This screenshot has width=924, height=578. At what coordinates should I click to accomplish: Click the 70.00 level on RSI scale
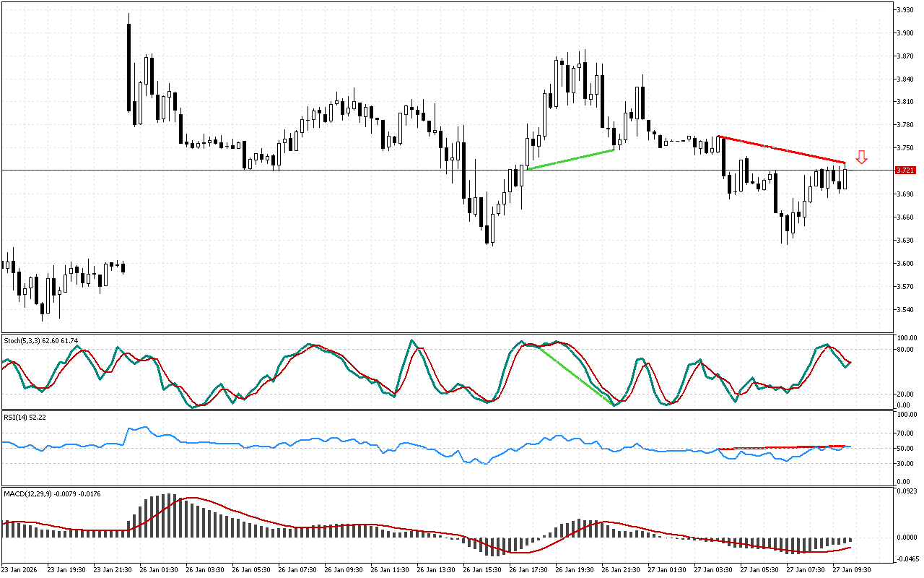coord(906,433)
